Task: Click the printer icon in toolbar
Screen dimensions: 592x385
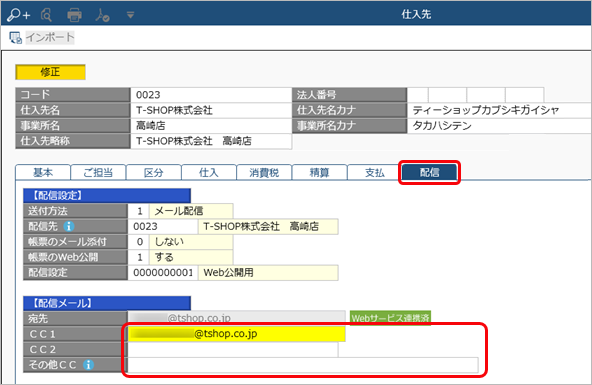Action: click(x=74, y=15)
